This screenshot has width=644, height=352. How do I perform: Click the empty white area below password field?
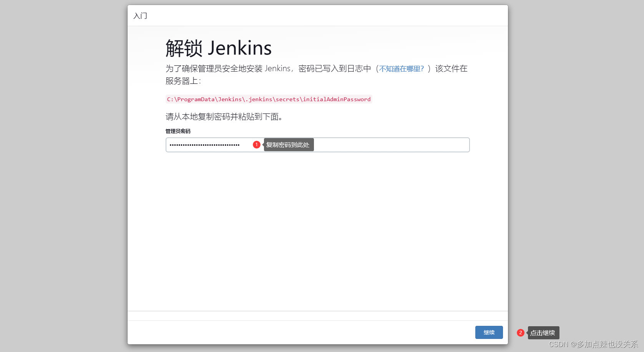[317, 231]
